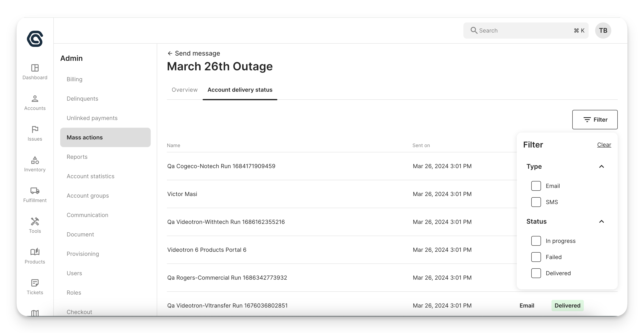This screenshot has height=333, width=644.
Task: Toggle the Filter dropdown button
Action: [595, 119]
